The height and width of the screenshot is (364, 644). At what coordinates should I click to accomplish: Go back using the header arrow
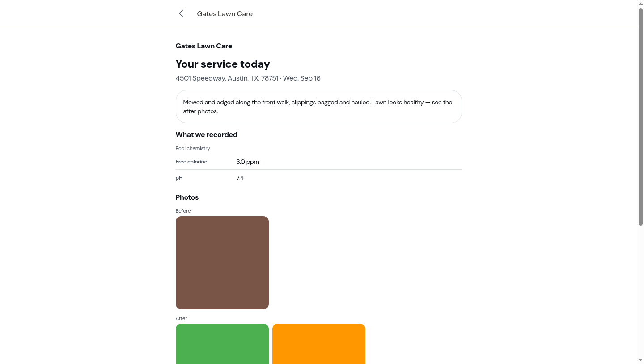181,13
